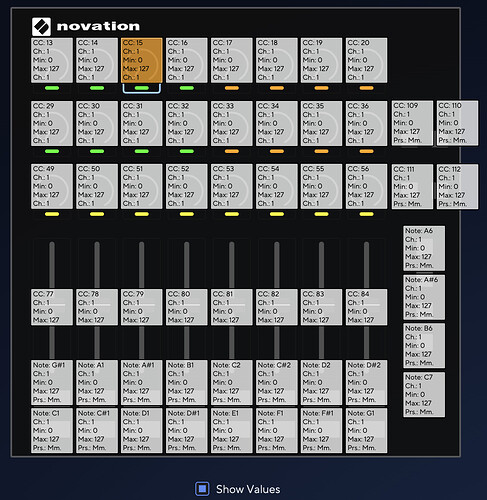Click the Note: C1 pad
This screenshot has height=500, width=487.
tap(52, 430)
